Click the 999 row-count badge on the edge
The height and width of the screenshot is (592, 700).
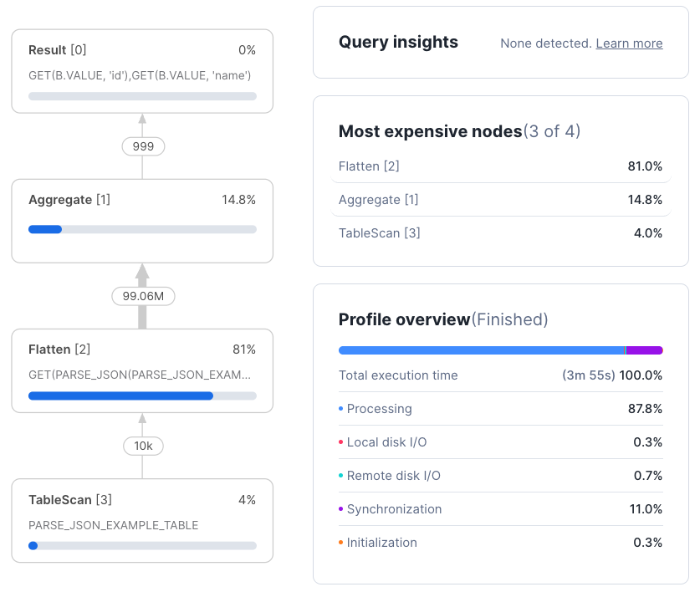[x=143, y=146]
